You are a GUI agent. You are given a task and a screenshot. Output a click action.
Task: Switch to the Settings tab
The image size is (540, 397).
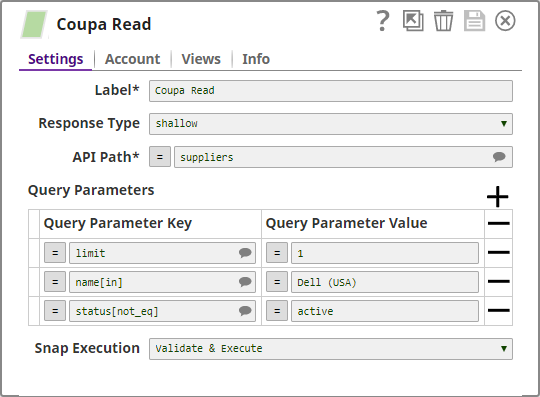coord(55,59)
